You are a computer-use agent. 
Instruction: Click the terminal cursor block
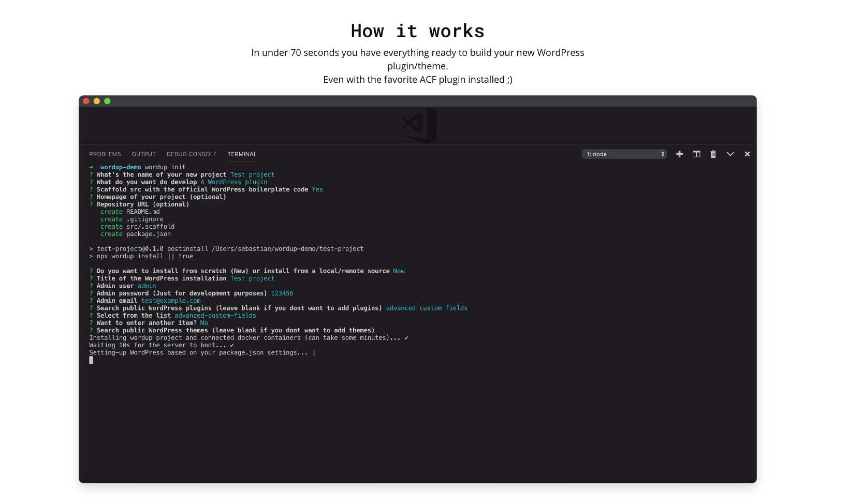pyautogui.click(x=91, y=360)
